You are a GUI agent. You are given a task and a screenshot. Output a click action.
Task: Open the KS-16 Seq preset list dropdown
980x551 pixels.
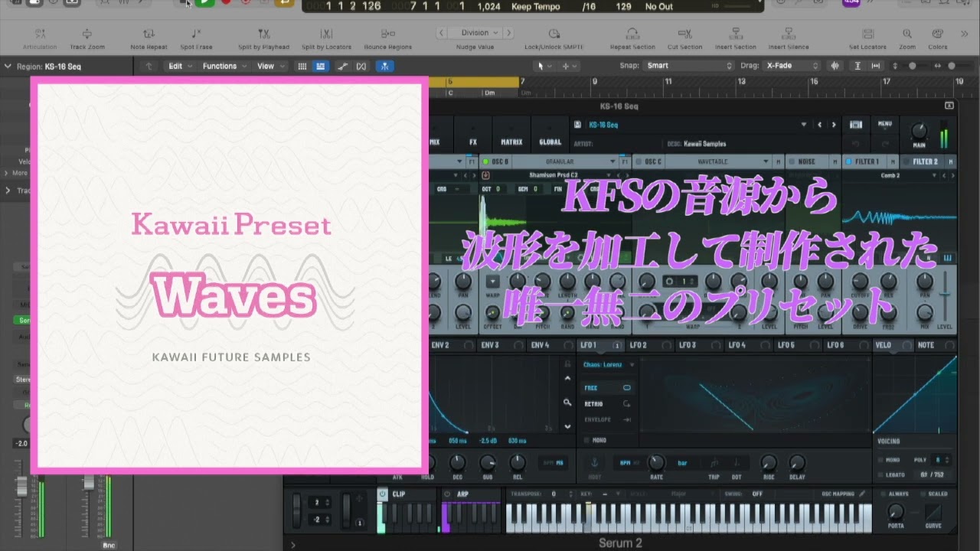point(804,125)
